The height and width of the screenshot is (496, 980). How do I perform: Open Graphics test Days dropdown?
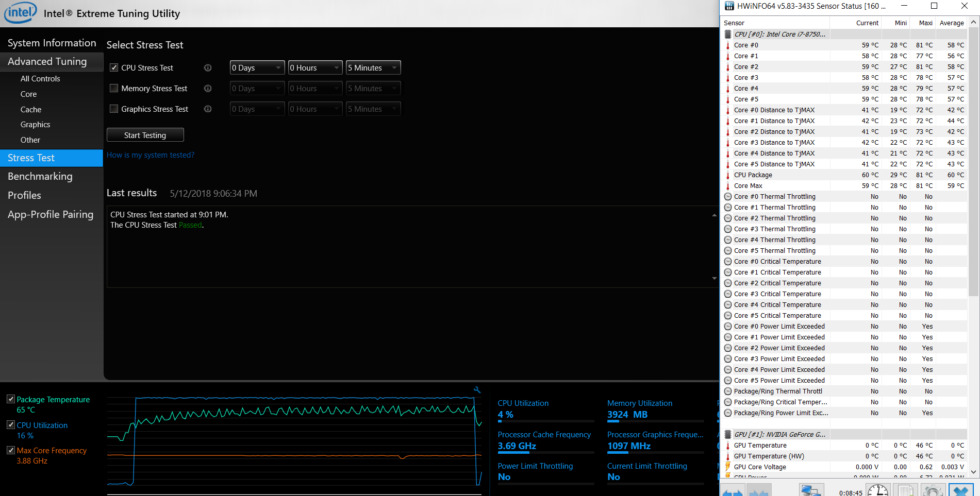coord(257,109)
